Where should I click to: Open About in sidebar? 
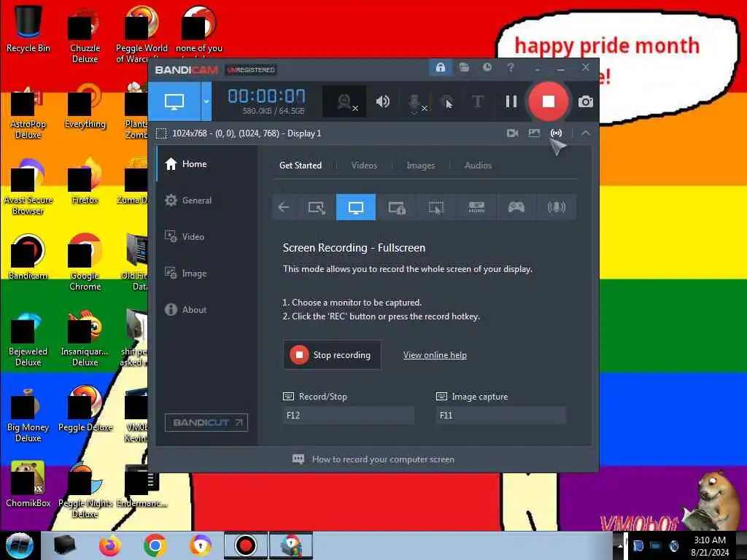pyautogui.click(x=206, y=309)
